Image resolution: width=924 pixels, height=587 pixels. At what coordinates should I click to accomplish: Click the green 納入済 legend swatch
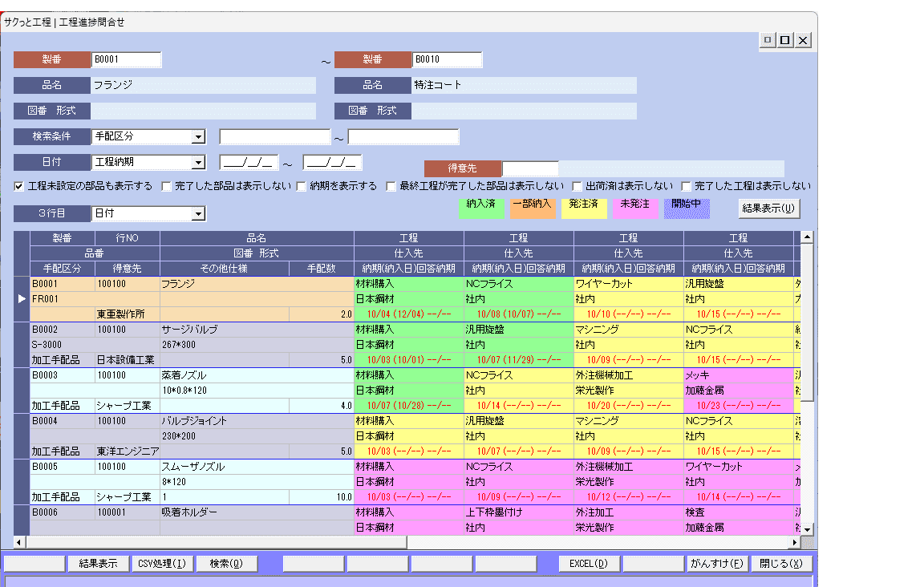click(480, 208)
